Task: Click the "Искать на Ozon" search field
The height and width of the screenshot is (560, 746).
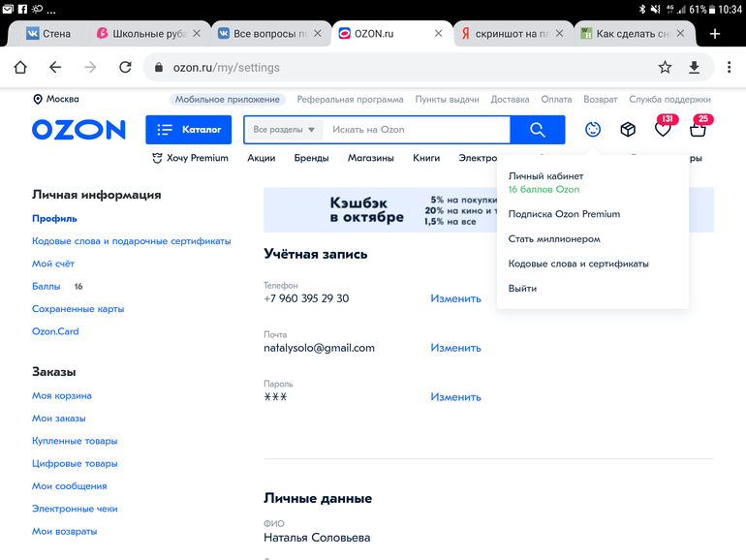Action: (417, 130)
